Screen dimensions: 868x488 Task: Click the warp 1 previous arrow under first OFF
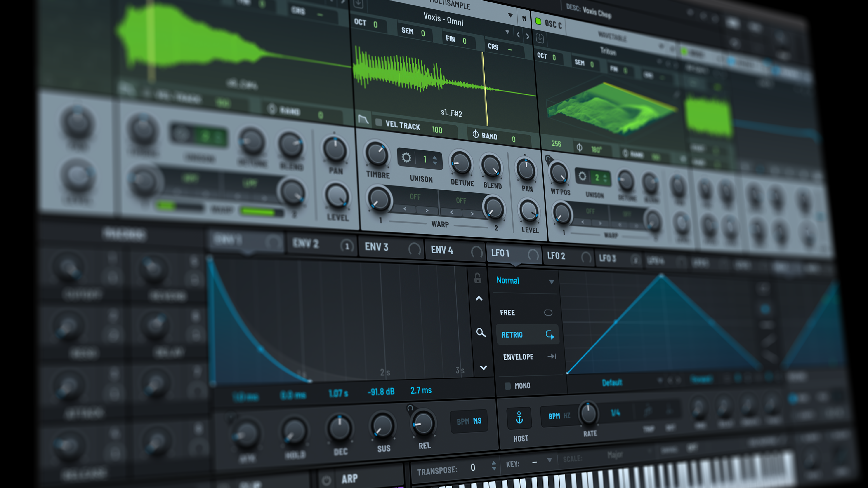405,209
